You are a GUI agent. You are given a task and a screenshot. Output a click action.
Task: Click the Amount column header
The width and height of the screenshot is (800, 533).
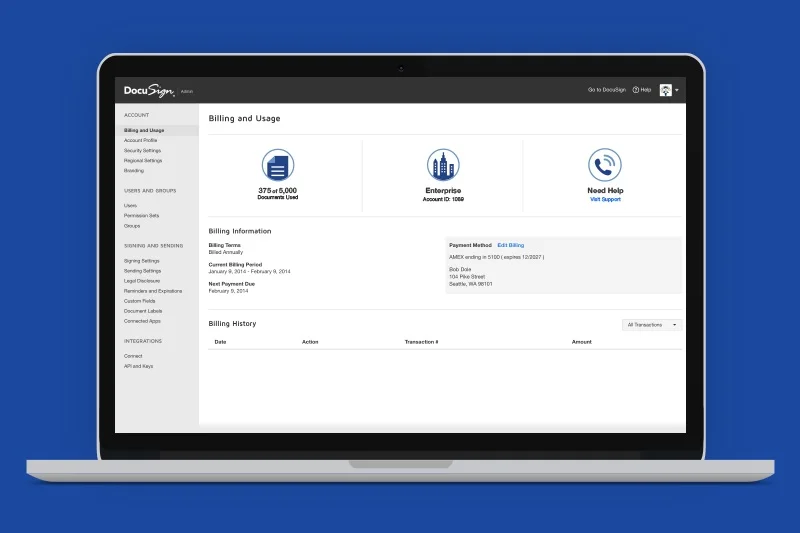point(582,342)
